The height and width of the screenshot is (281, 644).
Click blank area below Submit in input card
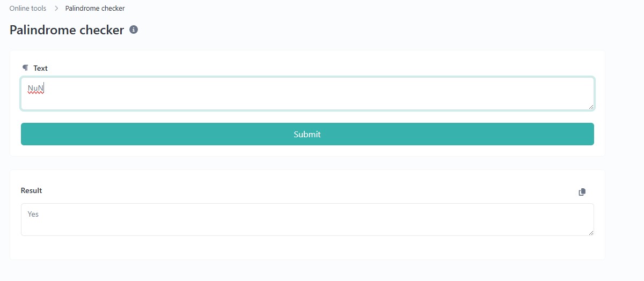307,151
